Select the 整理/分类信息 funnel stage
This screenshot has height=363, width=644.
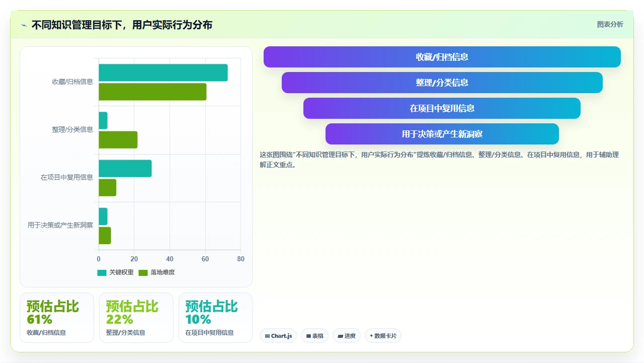point(442,83)
